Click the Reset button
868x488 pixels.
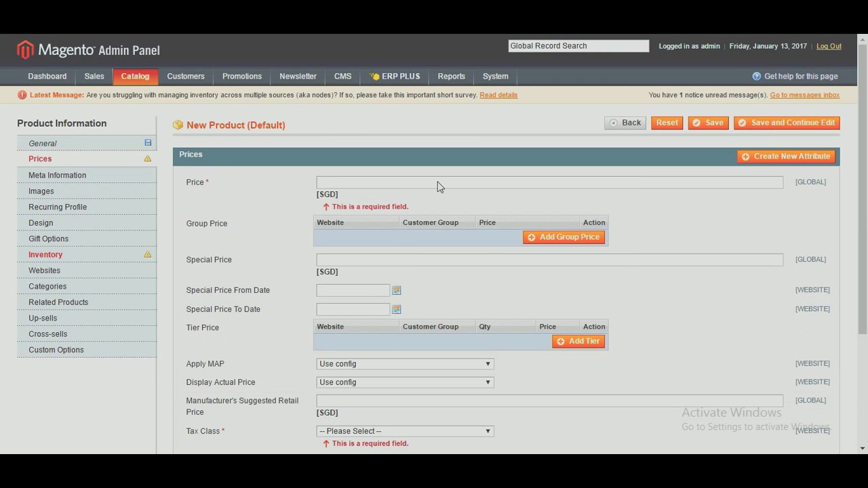coord(667,123)
